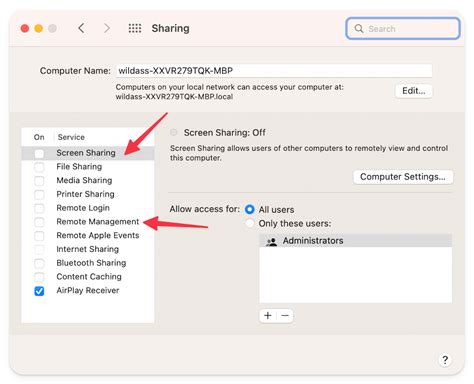Click the On column header
The height and width of the screenshot is (384, 474).
coord(39,137)
